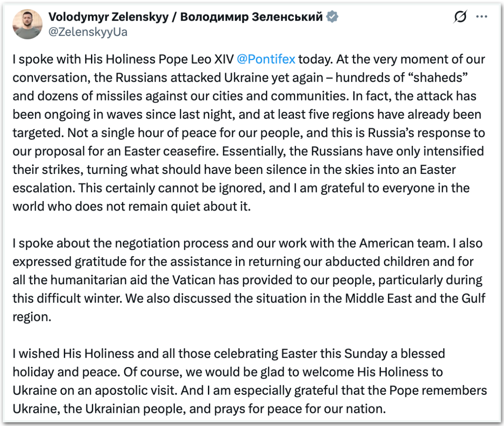The height and width of the screenshot is (426, 504).
Task: Click the Cyrillic name Володимир Зеленський
Action: (251, 17)
